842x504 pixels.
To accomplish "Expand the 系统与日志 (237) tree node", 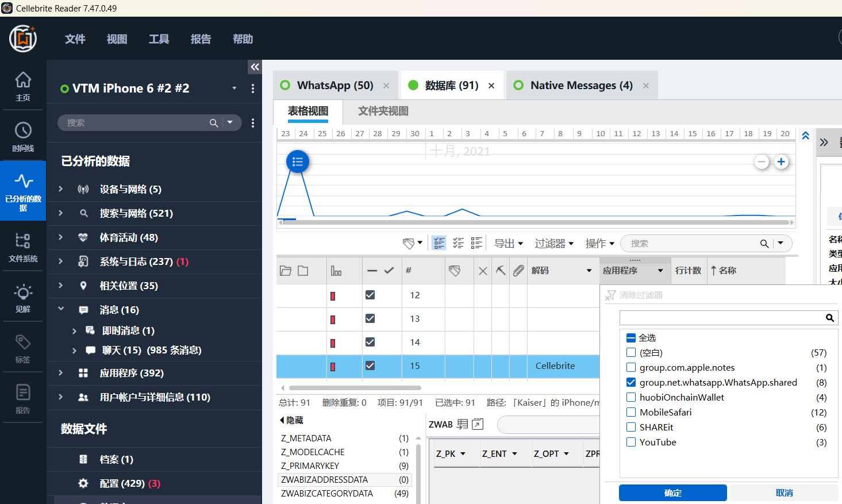I will coord(60,261).
